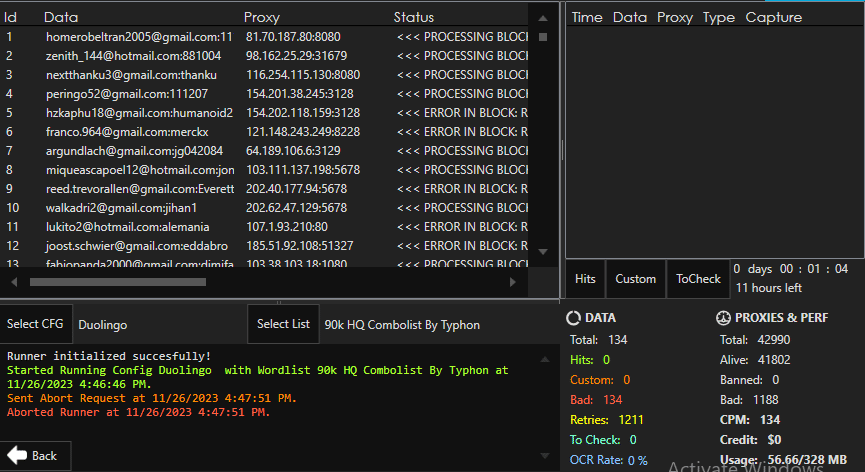Switch to the Custom tab
Image resolution: width=865 pixels, height=472 pixels.
635,279
